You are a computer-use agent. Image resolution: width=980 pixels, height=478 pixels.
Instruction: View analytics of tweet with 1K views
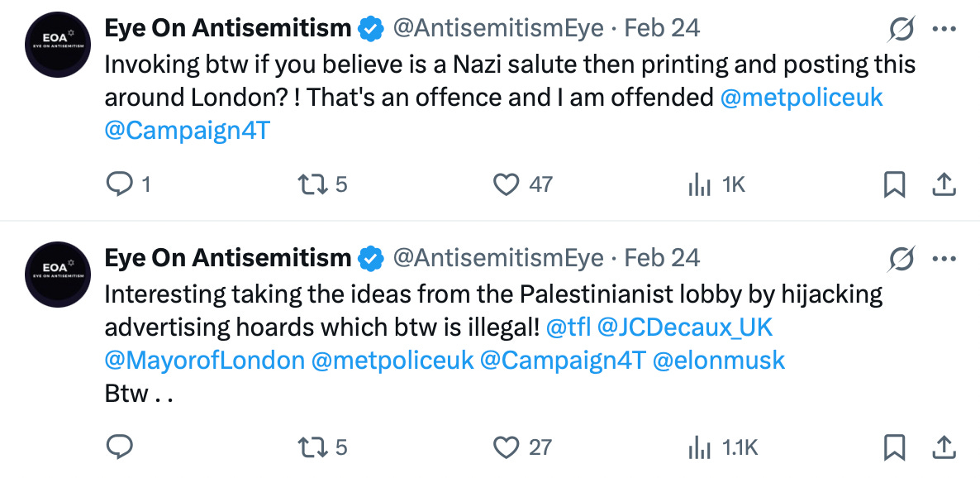(x=699, y=185)
